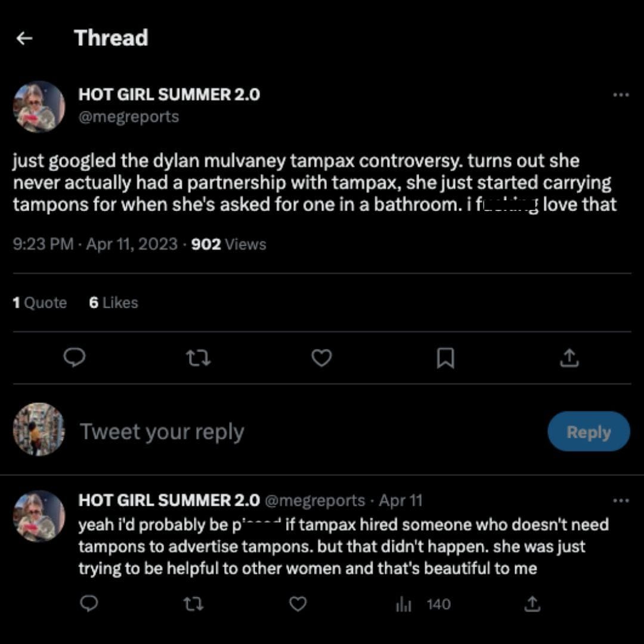Screen dimensions: 644x644
Task: Open the reply icon on the bottom tweet
Action: click(x=88, y=604)
